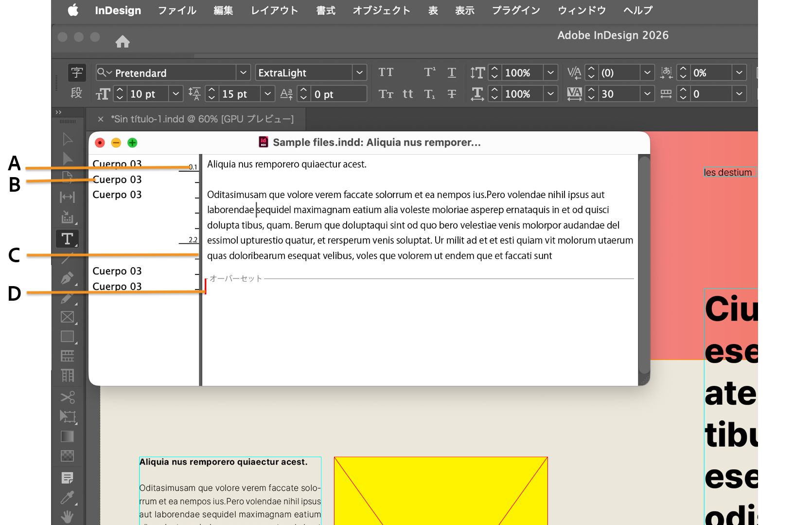Toggle Small Caps formatting
Screen dimensions: 812x525
[386, 94]
